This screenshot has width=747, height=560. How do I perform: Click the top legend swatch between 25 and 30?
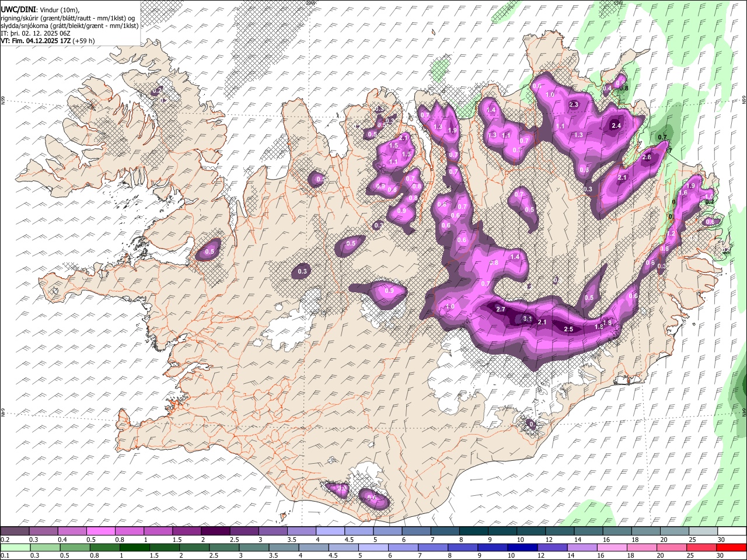click(x=703, y=531)
